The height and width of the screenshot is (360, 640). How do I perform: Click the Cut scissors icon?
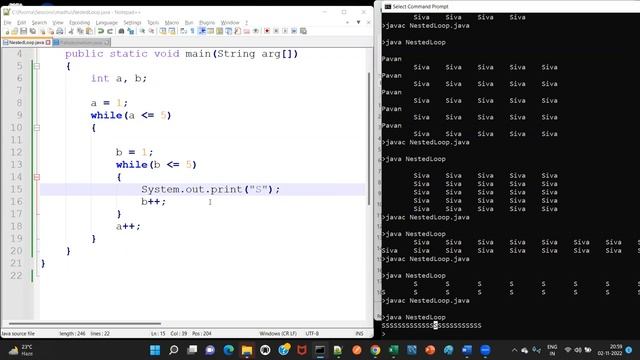(71, 31)
